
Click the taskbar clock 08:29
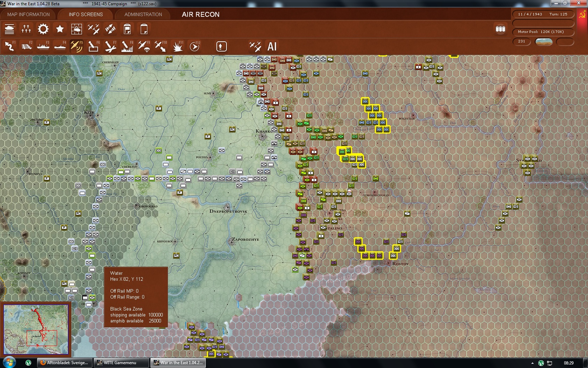pos(569,363)
